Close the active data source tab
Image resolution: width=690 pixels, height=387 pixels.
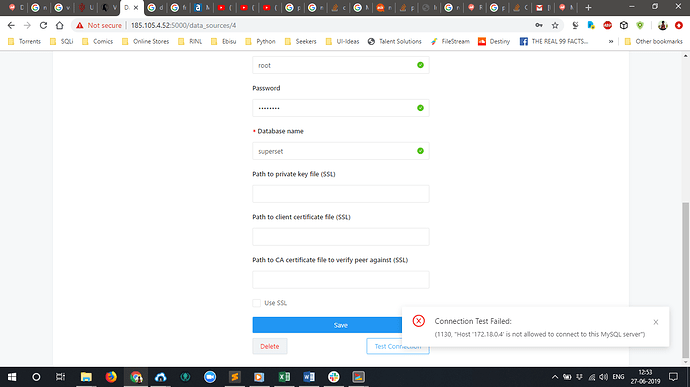[x=136, y=7]
